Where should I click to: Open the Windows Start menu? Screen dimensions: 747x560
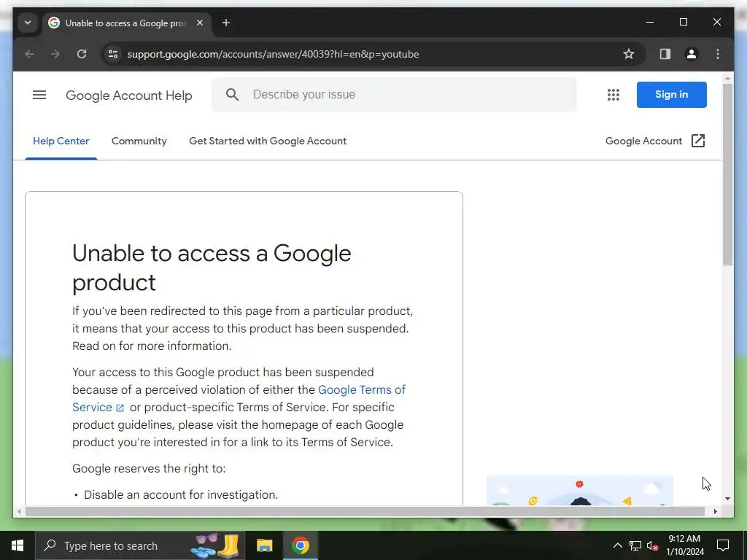click(x=18, y=545)
